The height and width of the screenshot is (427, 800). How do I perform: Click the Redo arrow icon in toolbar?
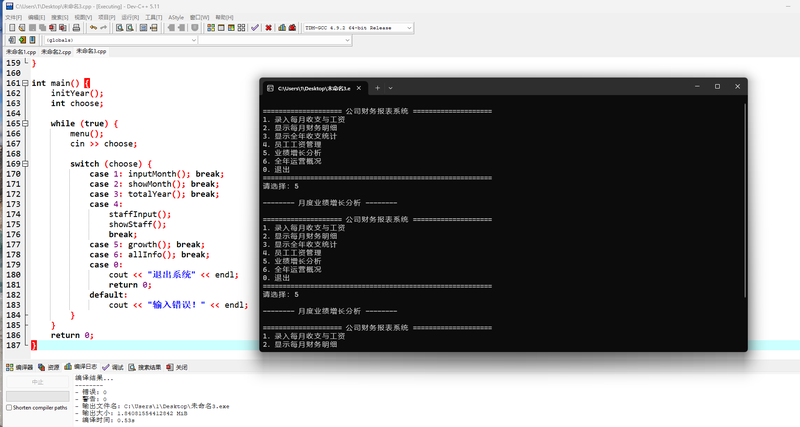(105, 28)
